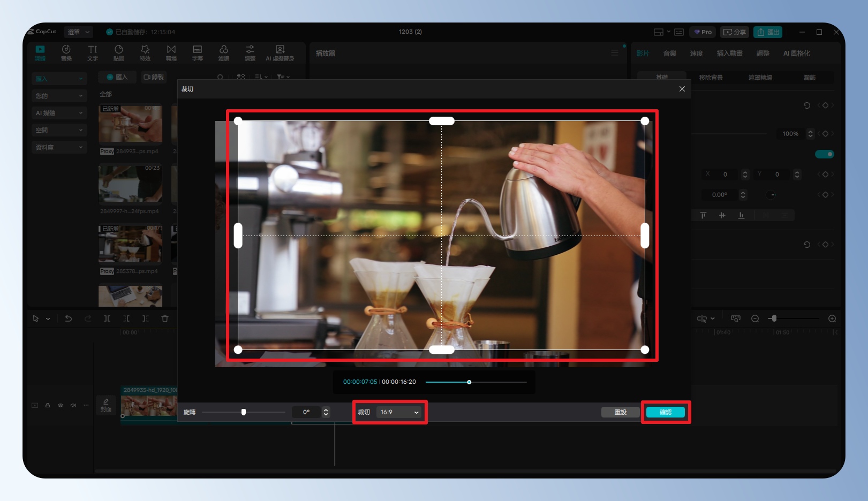Screen dimensions: 868x501
Task: Click the undo arrow in timeline toolbar
Action: [69, 318]
